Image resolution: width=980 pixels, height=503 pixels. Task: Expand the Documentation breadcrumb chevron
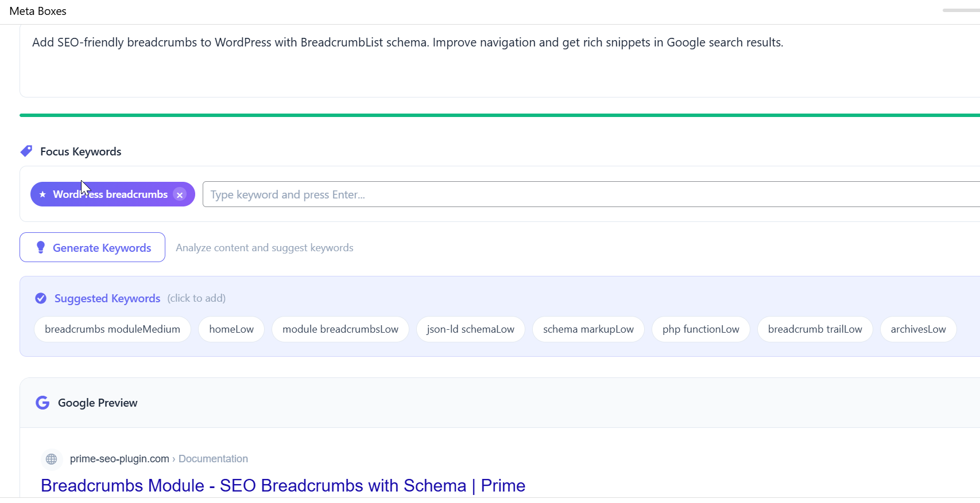pyautogui.click(x=175, y=459)
